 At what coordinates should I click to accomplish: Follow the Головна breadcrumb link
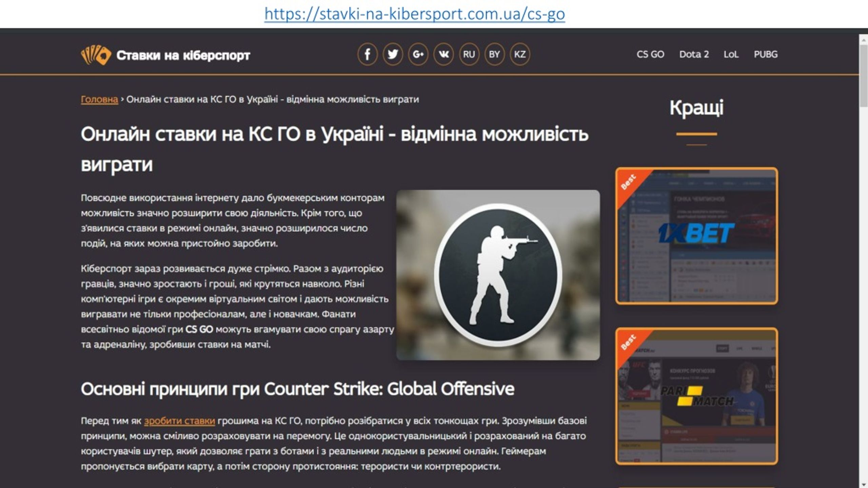click(x=99, y=99)
